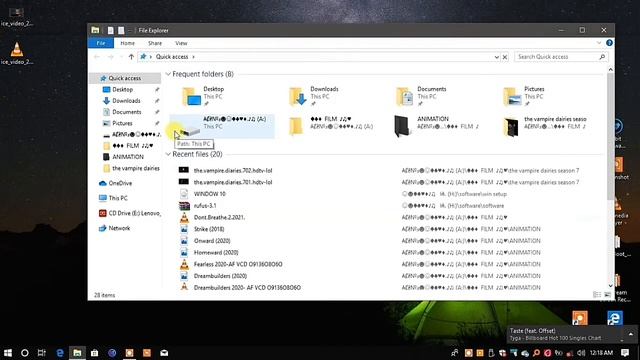
Task: Open the Documents frequent folder icon
Action: click(405, 97)
